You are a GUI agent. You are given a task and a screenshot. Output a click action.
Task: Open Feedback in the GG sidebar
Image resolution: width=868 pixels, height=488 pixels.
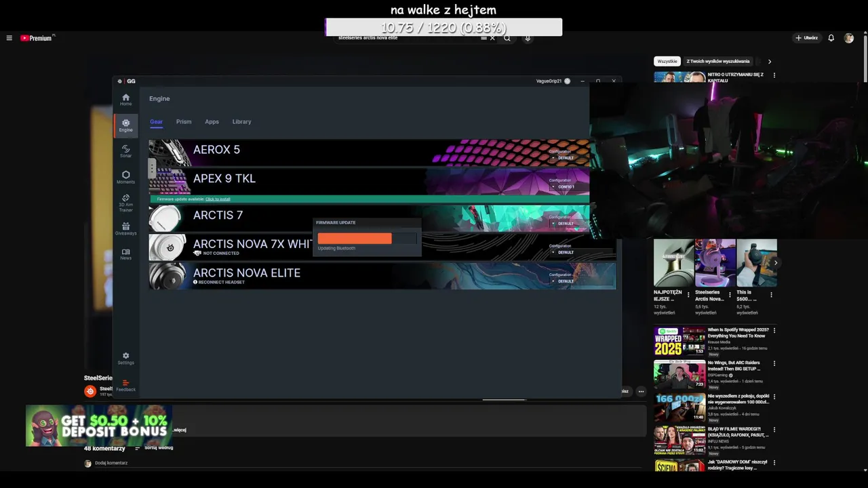point(125,385)
